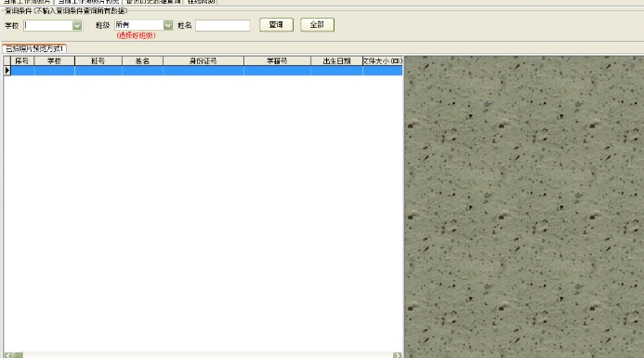The width and height of the screenshot is (644, 358).
Task: Click the 查询 button
Action: pos(276,25)
